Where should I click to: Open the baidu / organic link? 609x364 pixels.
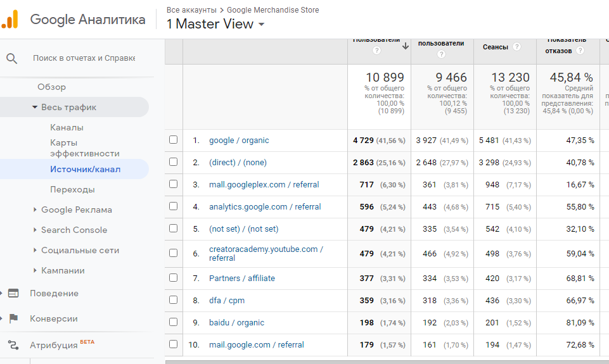click(x=236, y=322)
